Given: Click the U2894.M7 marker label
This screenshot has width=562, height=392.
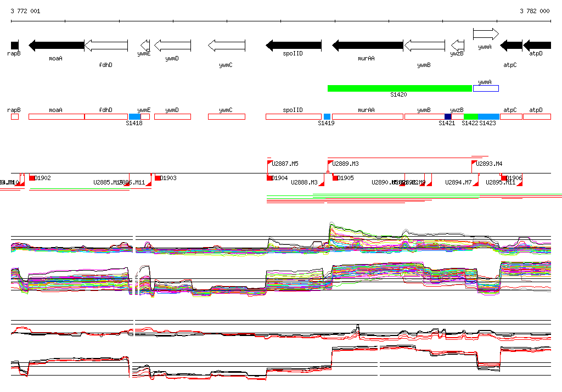Looking at the screenshot, I should [458, 182].
